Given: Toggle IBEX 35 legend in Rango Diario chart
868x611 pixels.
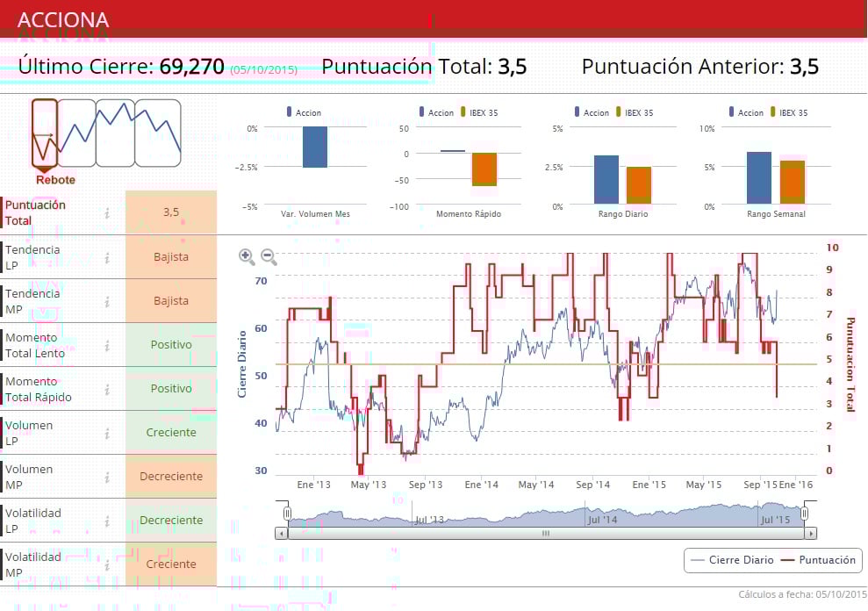Looking at the screenshot, I should [635, 112].
